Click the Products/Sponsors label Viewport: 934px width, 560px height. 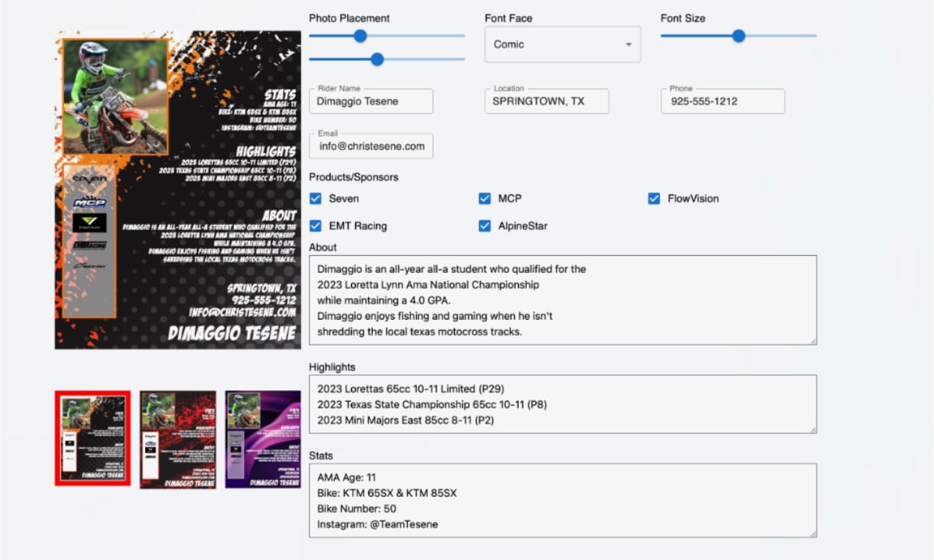pos(353,177)
